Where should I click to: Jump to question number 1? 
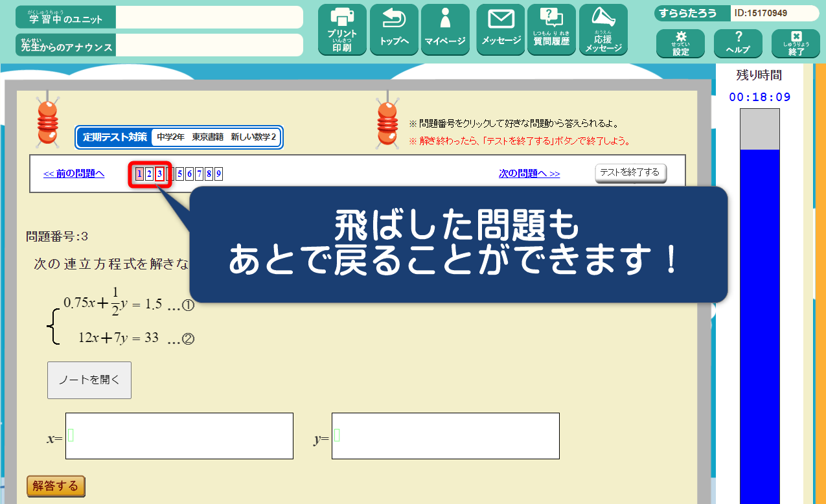pyautogui.click(x=139, y=174)
